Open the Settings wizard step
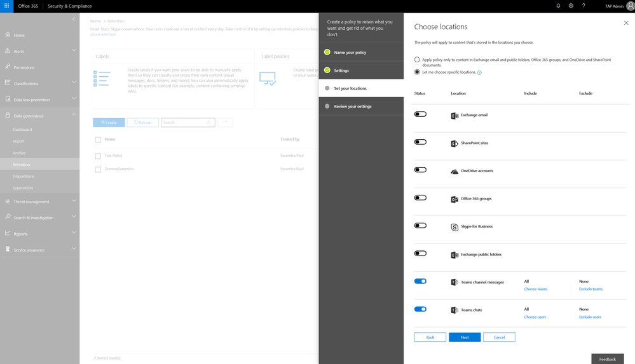This screenshot has height=364, width=635. [x=361, y=70]
